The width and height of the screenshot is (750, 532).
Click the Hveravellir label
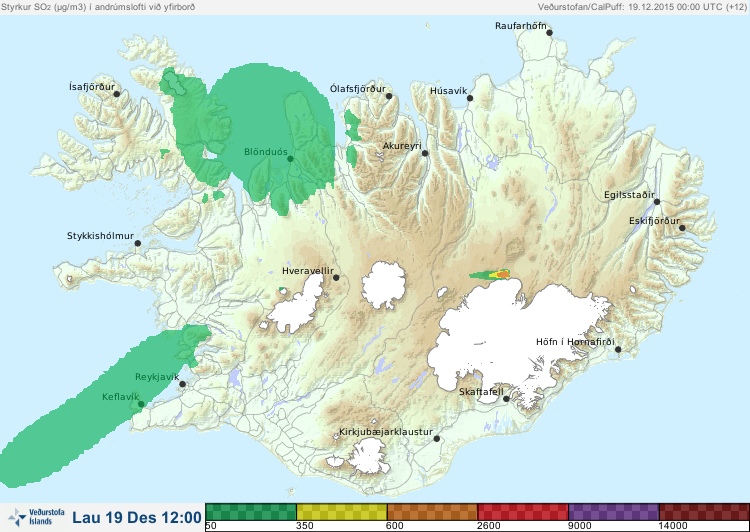pos(308,271)
